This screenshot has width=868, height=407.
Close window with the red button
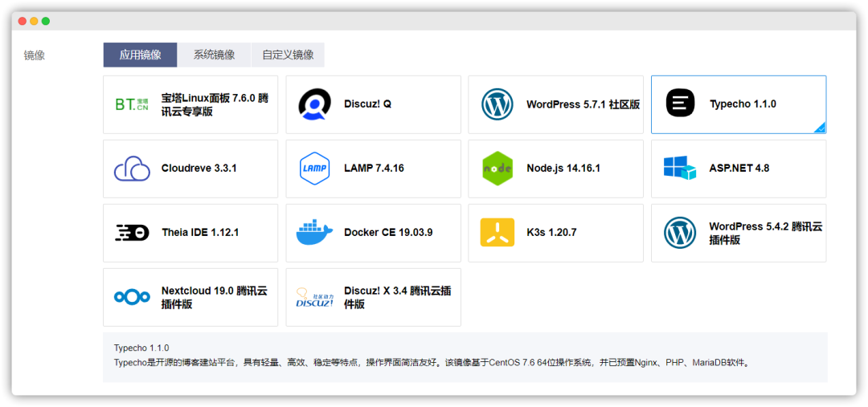(x=23, y=21)
